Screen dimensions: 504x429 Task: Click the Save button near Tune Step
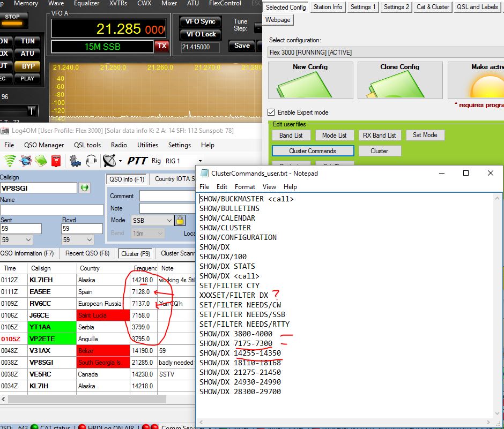(x=242, y=46)
